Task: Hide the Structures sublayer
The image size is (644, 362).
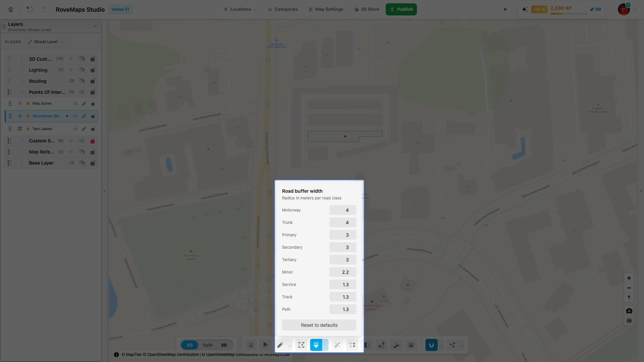Action: click(75, 116)
